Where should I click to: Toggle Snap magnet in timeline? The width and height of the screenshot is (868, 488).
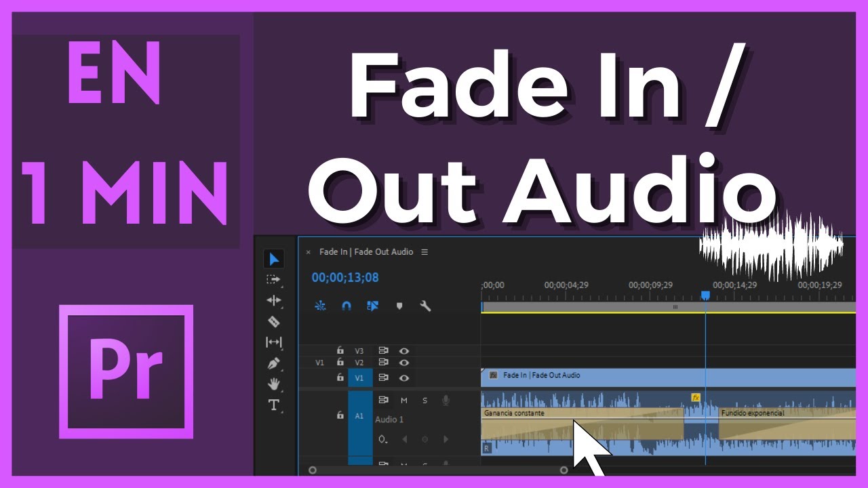click(346, 306)
